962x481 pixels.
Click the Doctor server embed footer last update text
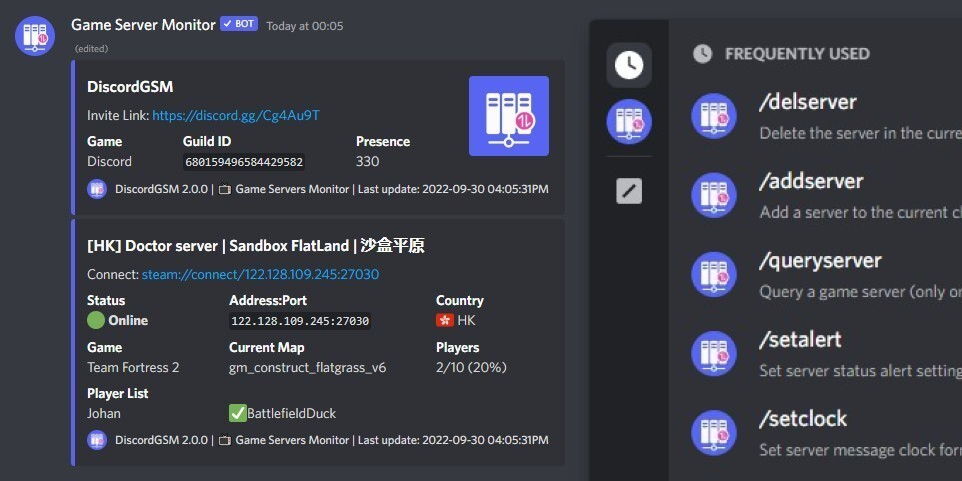[x=453, y=440]
